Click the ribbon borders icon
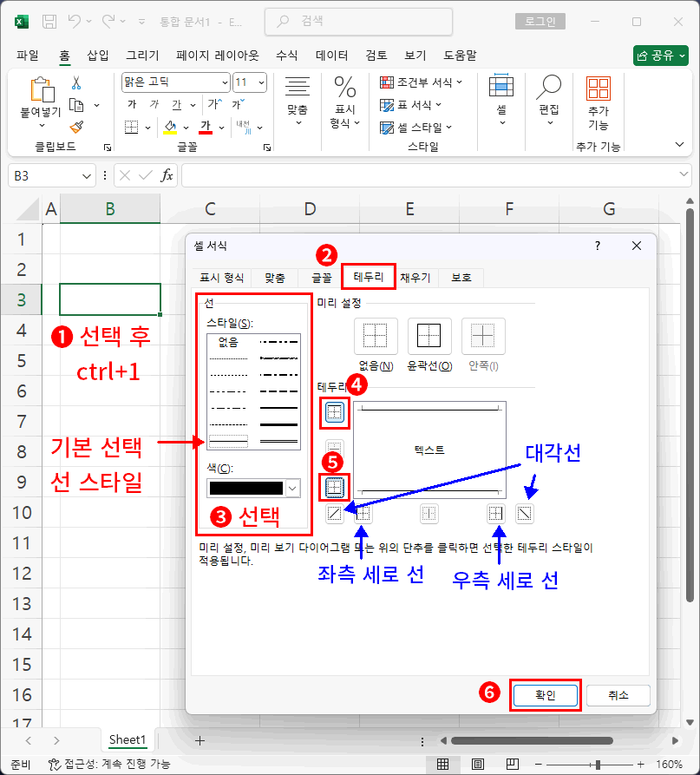 click(x=131, y=128)
